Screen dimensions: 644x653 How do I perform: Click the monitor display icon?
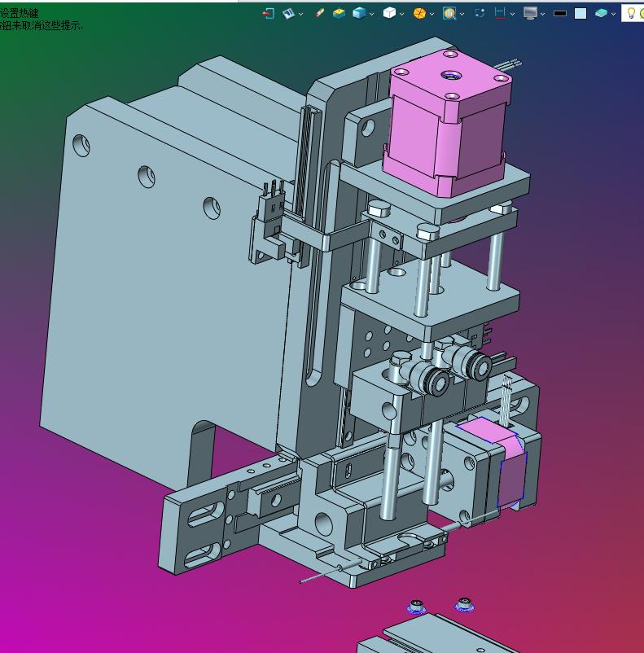tap(530, 14)
